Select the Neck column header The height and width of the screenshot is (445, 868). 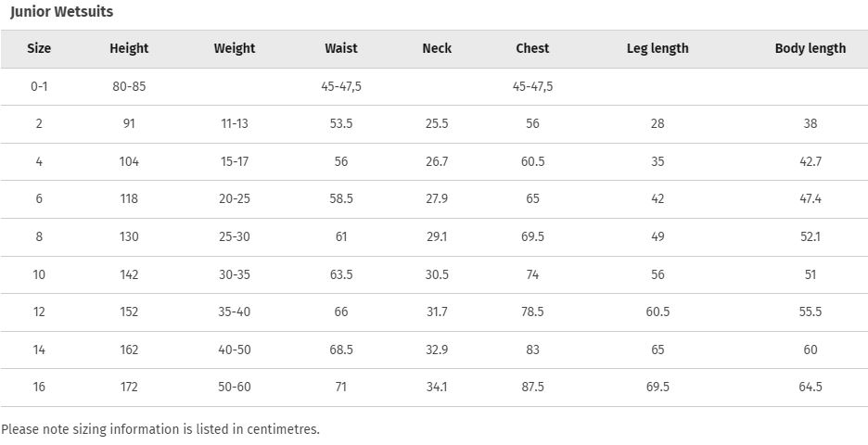[x=437, y=49]
